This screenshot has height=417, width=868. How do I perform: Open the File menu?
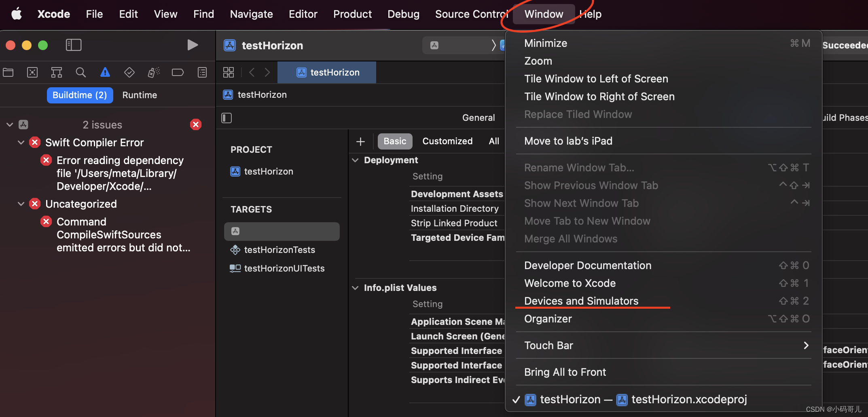(x=94, y=14)
